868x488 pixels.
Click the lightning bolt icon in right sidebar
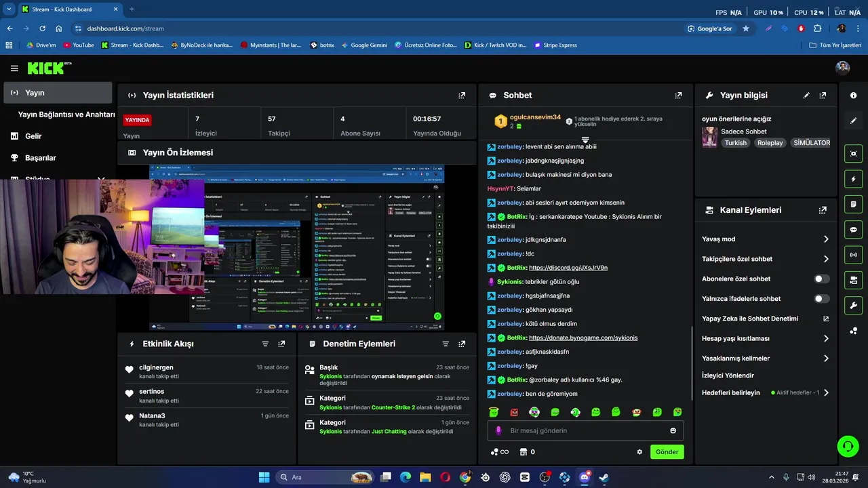click(853, 179)
